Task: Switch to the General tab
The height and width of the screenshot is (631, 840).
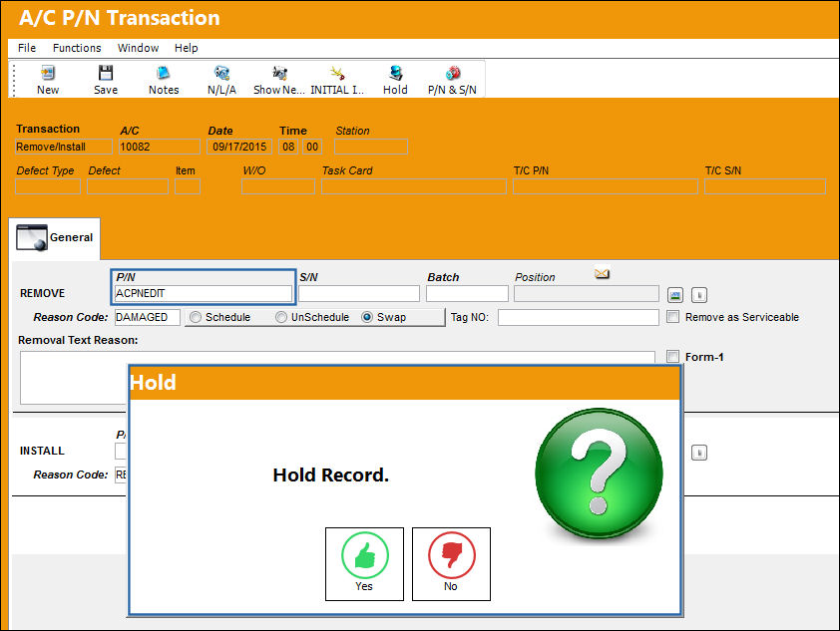Action: click(55, 237)
